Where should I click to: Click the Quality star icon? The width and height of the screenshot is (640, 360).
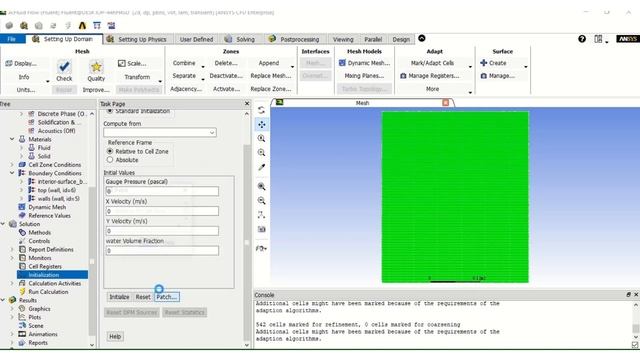pos(96,66)
